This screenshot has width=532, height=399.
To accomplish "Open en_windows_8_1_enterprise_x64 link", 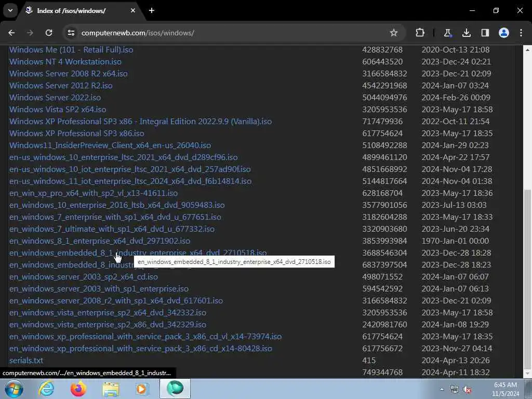I will pos(99,241).
